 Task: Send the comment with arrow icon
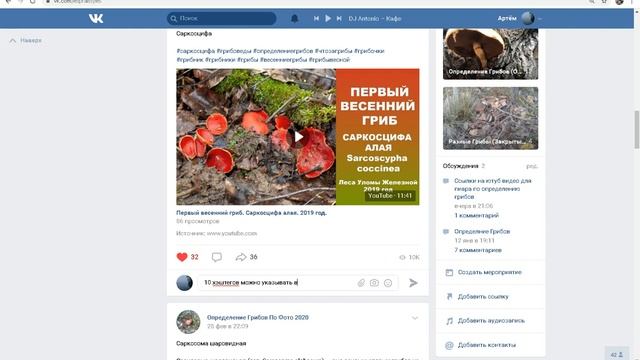point(413,282)
